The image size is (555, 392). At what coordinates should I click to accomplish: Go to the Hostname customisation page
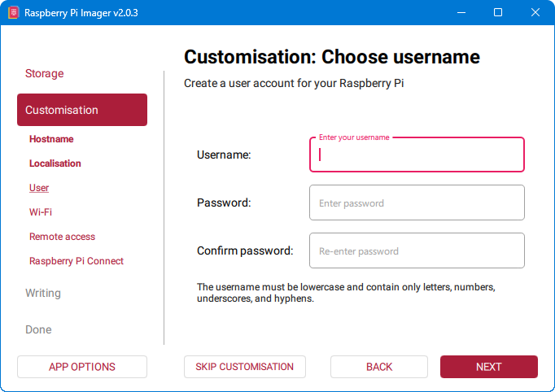(x=51, y=139)
